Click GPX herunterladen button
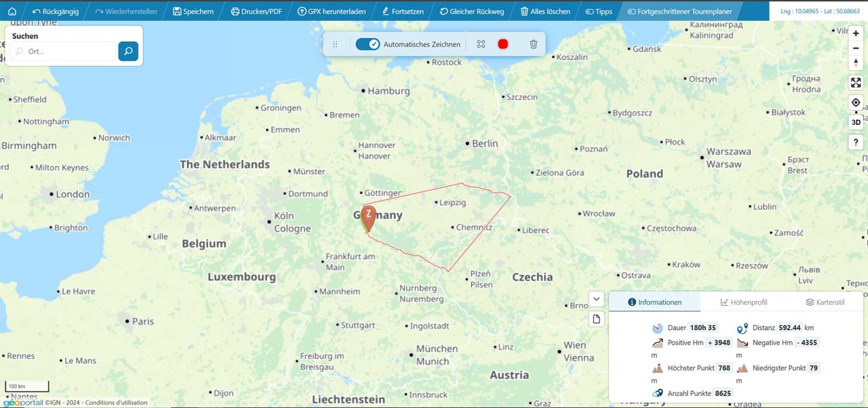Image resolution: width=868 pixels, height=408 pixels. tap(331, 11)
